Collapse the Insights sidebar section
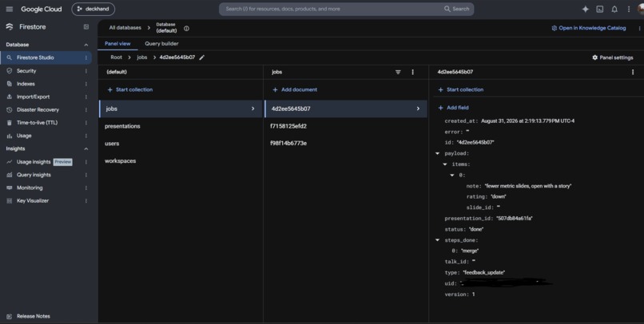Image resolution: width=644 pixels, height=324 pixels. pyautogui.click(x=85, y=148)
